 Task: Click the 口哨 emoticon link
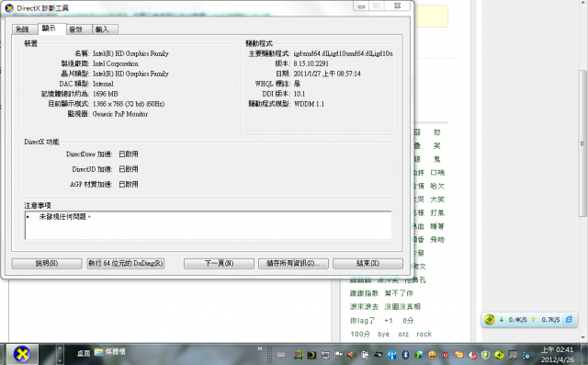(437, 173)
